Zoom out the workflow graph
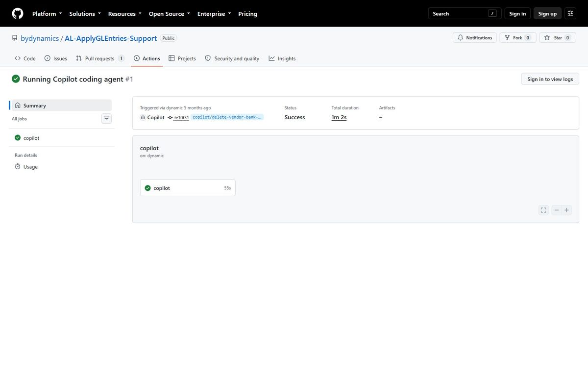The width and height of the screenshot is (588, 368). [556, 210]
